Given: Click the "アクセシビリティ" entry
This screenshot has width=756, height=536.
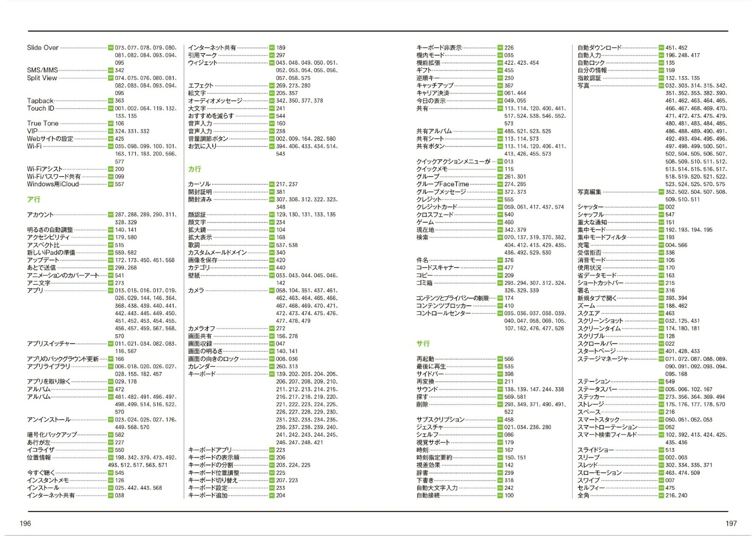Looking at the screenshot, I should (x=48, y=237).
